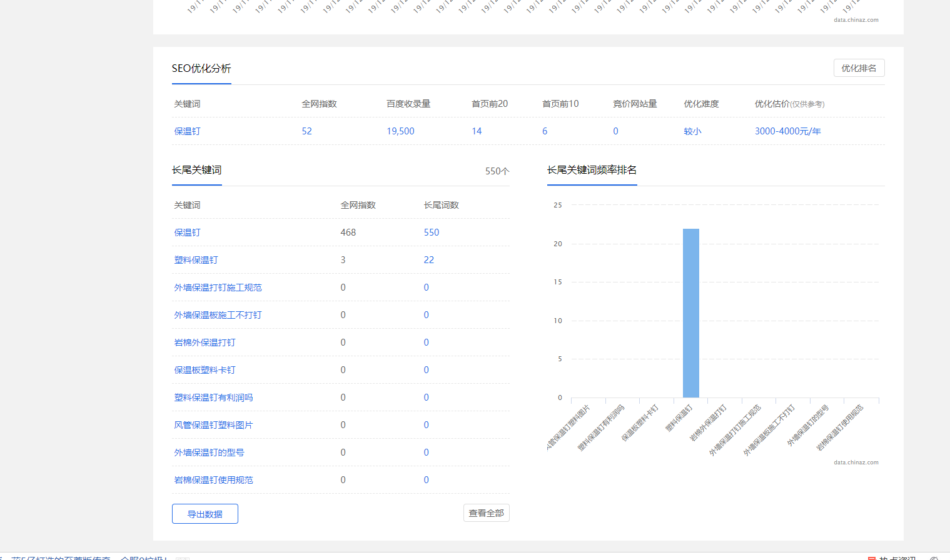Viewport: 950px width, 560px height.
Task: Open the 塑料保温钉 keyword link
Action: 196,260
